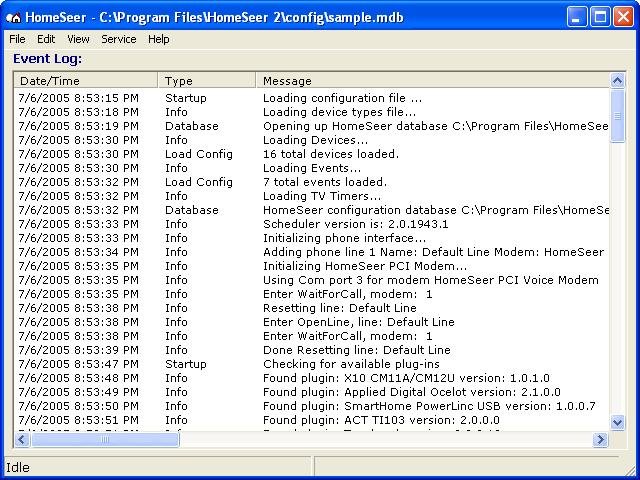Click the 8:53:51 PM timestamp cell
Image resolution: width=640 pixels, height=480 pixels.
coord(78,420)
